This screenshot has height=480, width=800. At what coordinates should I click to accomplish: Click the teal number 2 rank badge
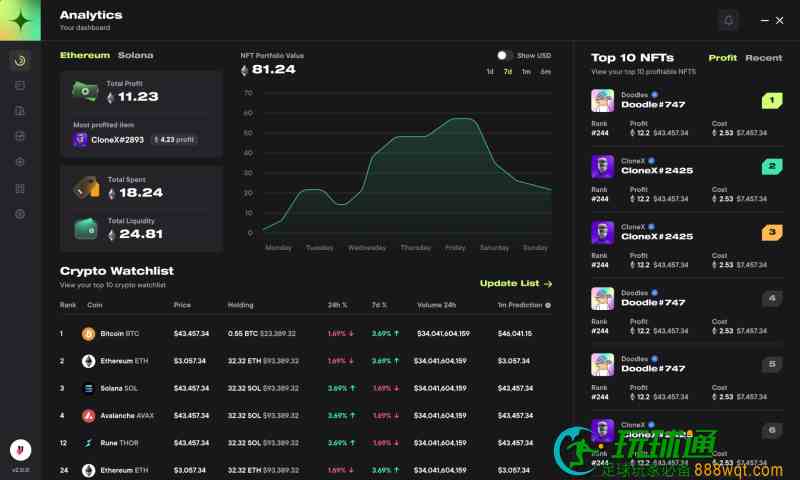tap(772, 166)
